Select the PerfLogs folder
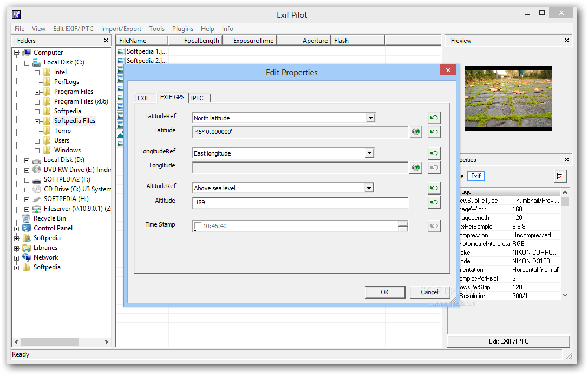The image size is (588, 375). 67,82
